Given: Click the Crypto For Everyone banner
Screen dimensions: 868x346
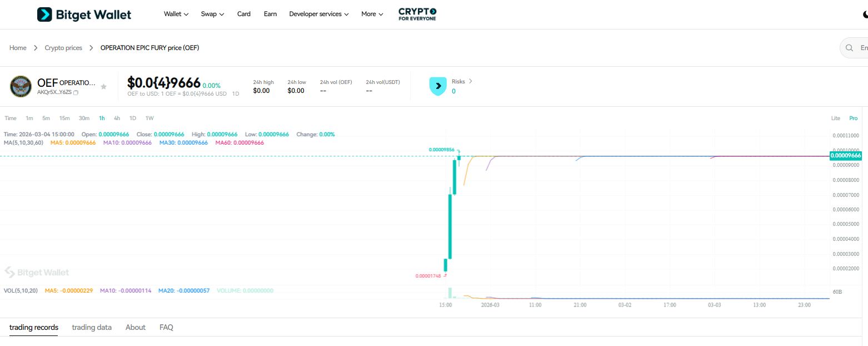Looking at the screenshot, I should 417,14.
